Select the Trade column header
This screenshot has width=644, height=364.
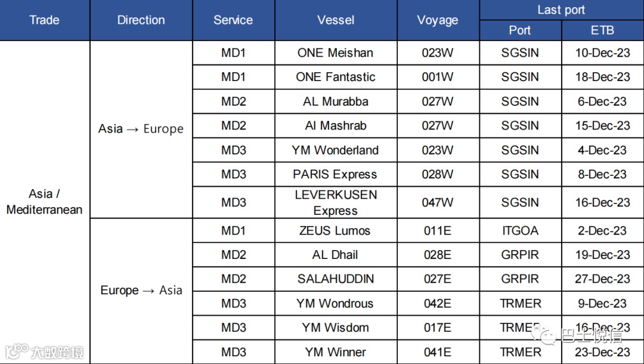pyautogui.click(x=45, y=20)
